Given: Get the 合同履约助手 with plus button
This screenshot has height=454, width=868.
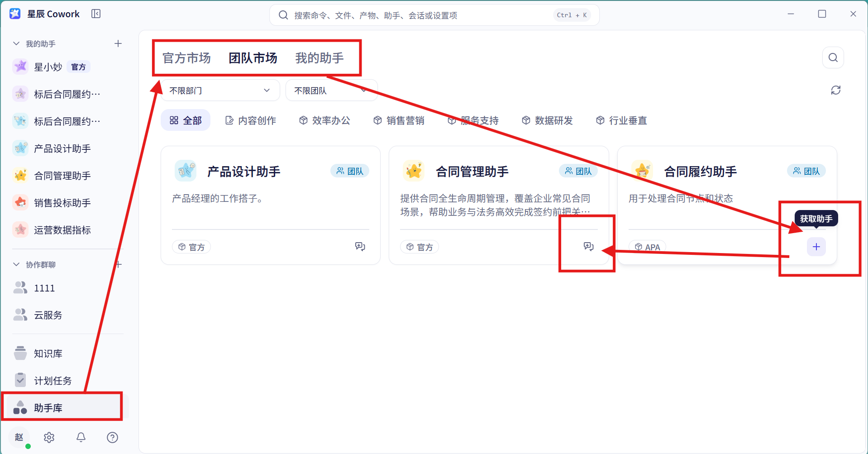Looking at the screenshot, I should point(816,247).
